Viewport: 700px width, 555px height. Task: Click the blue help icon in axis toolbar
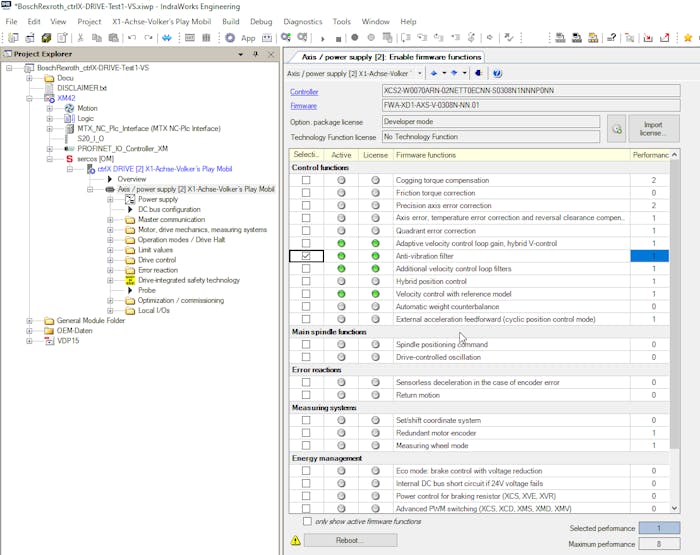pyautogui.click(x=497, y=73)
